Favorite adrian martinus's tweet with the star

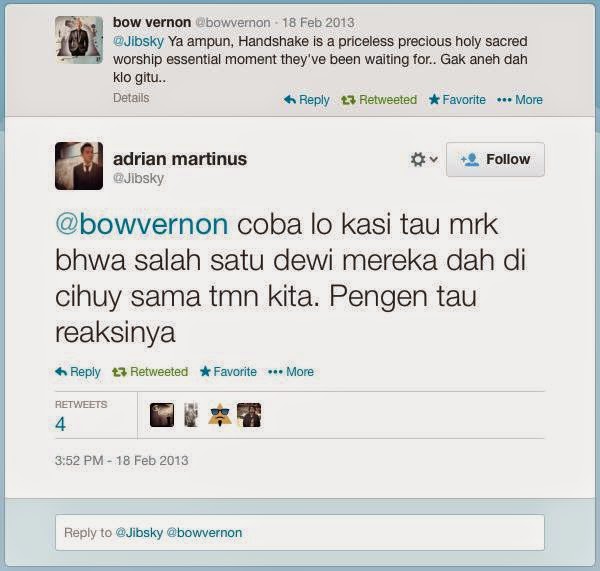205,371
